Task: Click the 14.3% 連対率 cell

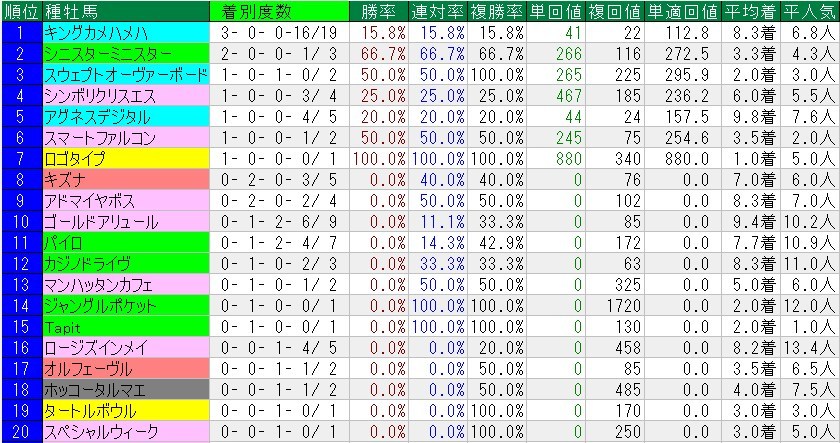Action: click(x=437, y=243)
